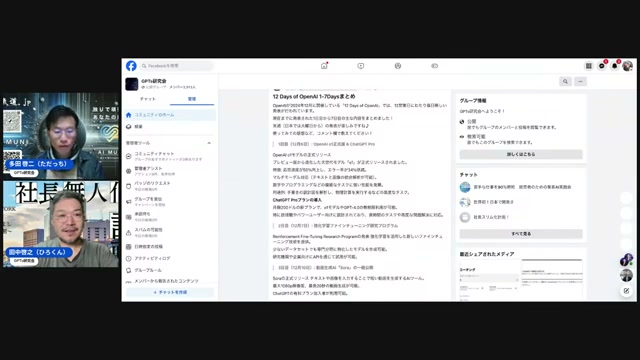Click the 管理者アシスト icon
Image resolution: width=640 pixels, height=360 pixels.
[129, 171]
